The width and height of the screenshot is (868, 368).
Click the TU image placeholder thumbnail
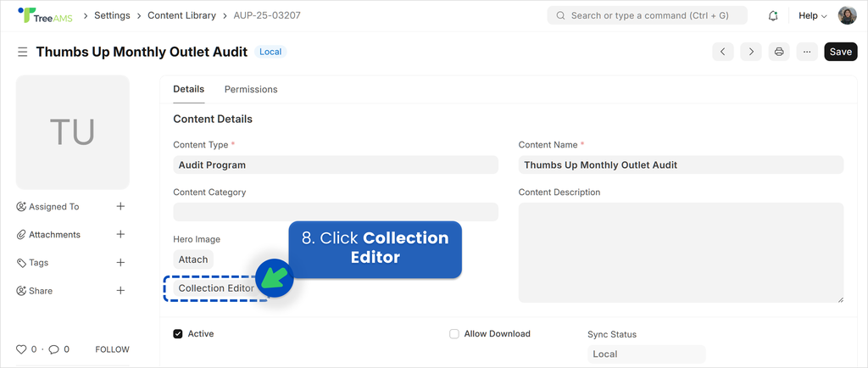pos(73,132)
